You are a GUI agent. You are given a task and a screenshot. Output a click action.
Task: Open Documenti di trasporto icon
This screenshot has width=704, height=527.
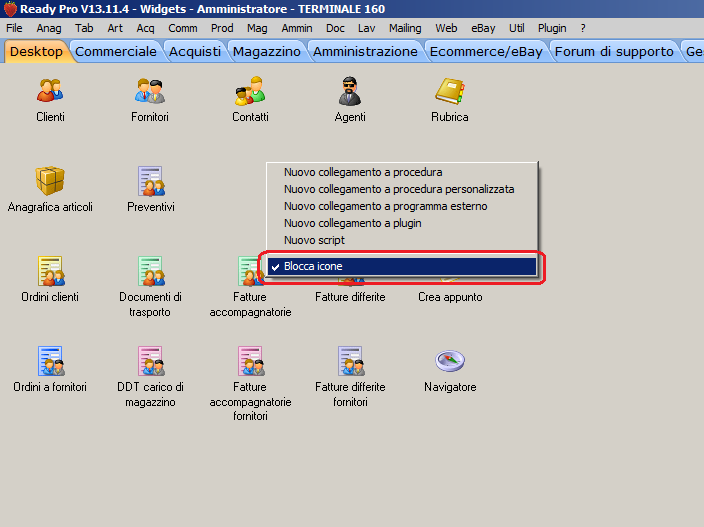pyautogui.click(x=151, y=271)
